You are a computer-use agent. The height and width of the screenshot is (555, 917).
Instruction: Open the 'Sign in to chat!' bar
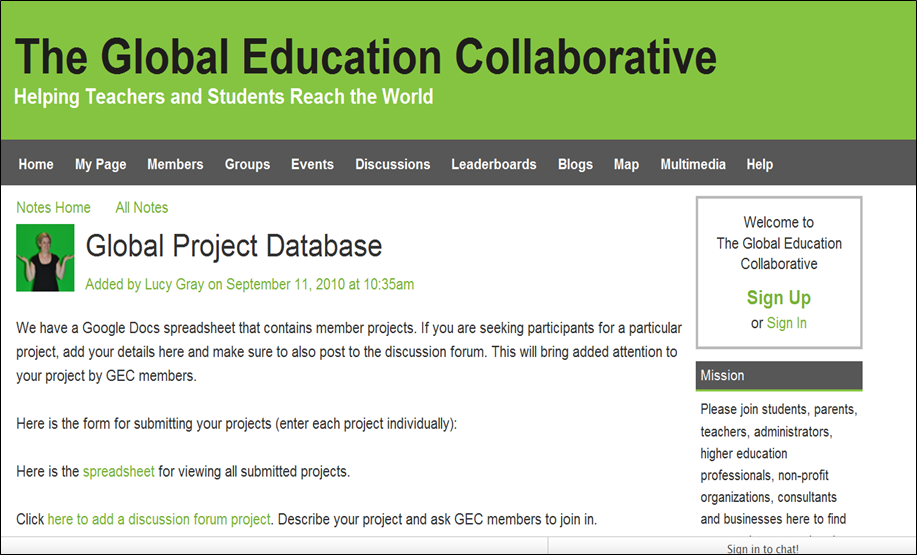pos(762,548)
